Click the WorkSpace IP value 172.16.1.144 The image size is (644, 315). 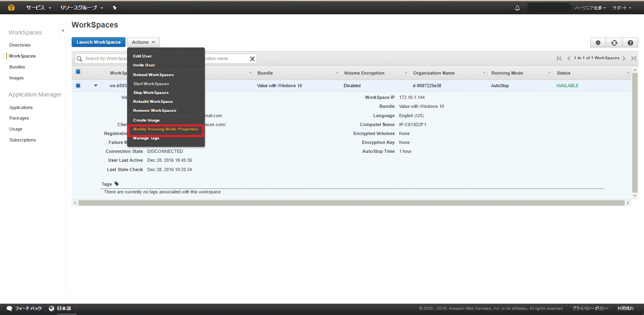point(412,97)
